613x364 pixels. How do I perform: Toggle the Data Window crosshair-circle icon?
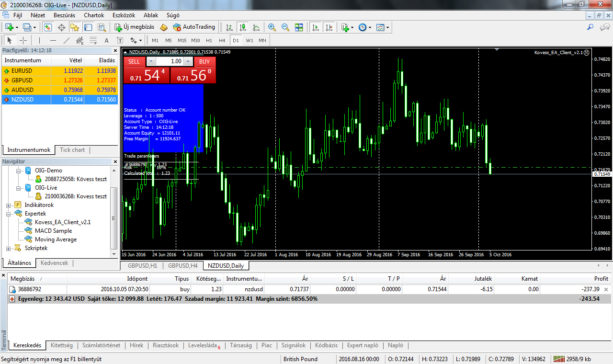[61, 27]
